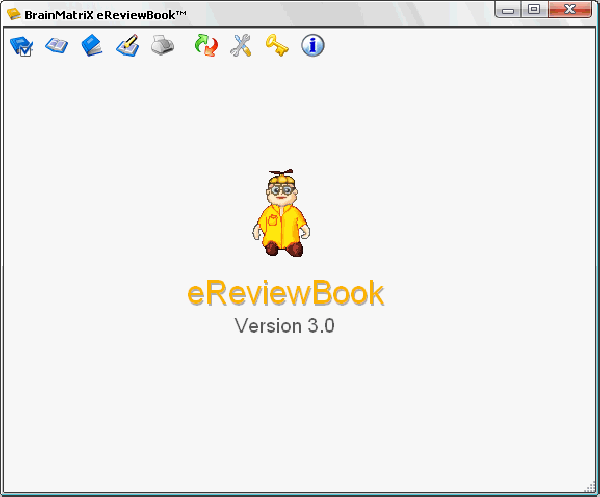Click the golden key icon
This screenshot has width=600, height=497.
pos(277,46)
